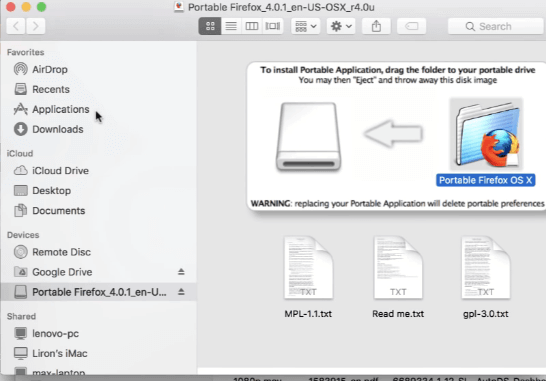Image resolution: width=546 pixels, height=381 pixels.
Task: Open Applications in the sidebar
Action: coord(98,109)
